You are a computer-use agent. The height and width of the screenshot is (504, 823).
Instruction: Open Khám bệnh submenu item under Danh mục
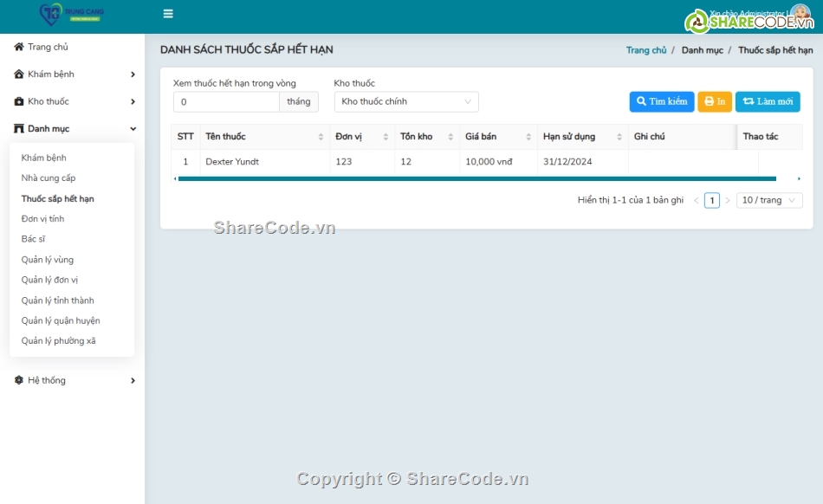coord(43,158)
